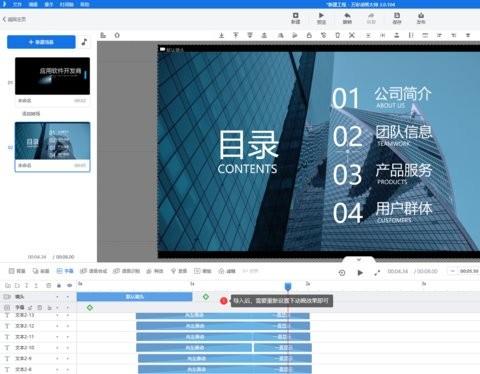Viewport: 480px width, 374px height.
Task: Collapse the timeline panel with the chevron handle
Action: tap(359, 259)
